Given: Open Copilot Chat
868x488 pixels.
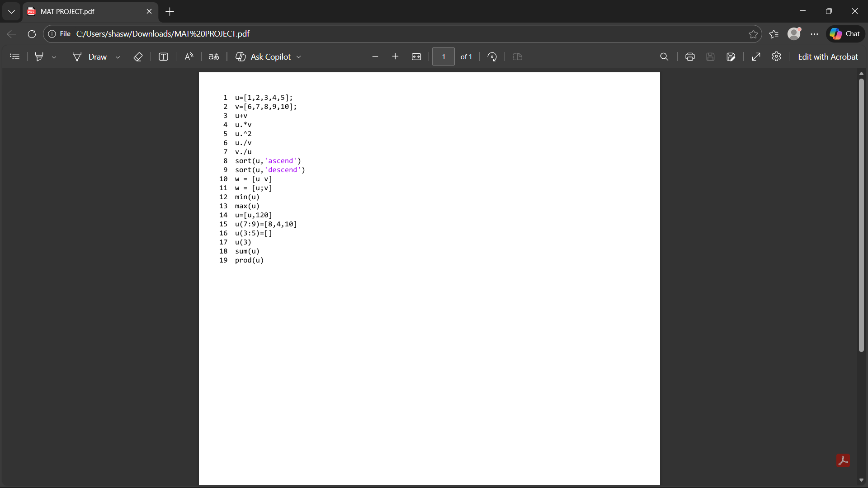Looking at the screenshot, I should [845, 34].
